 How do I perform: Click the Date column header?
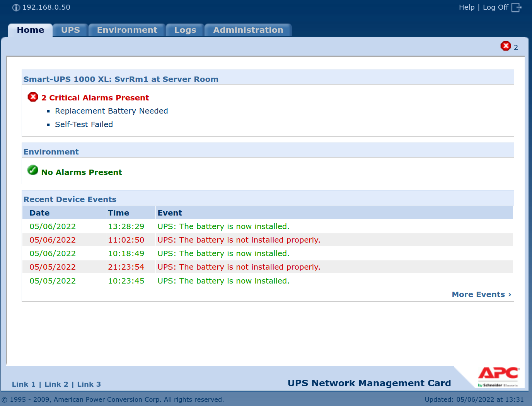point(64,213)
